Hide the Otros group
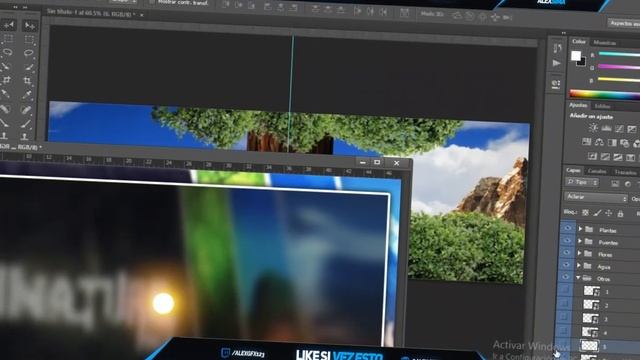 (x=565, y=277)
